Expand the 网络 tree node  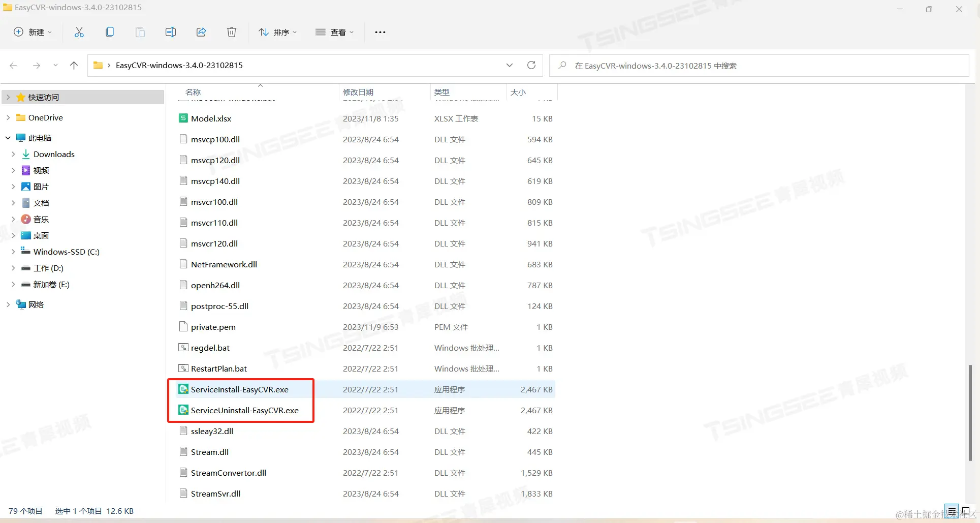pos(8,304)
